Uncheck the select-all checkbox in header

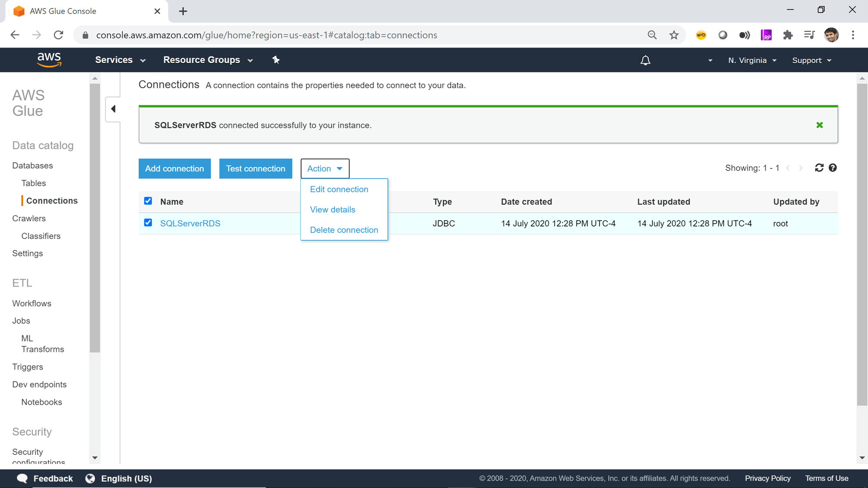pyautogui.click(x=148, y=201)
